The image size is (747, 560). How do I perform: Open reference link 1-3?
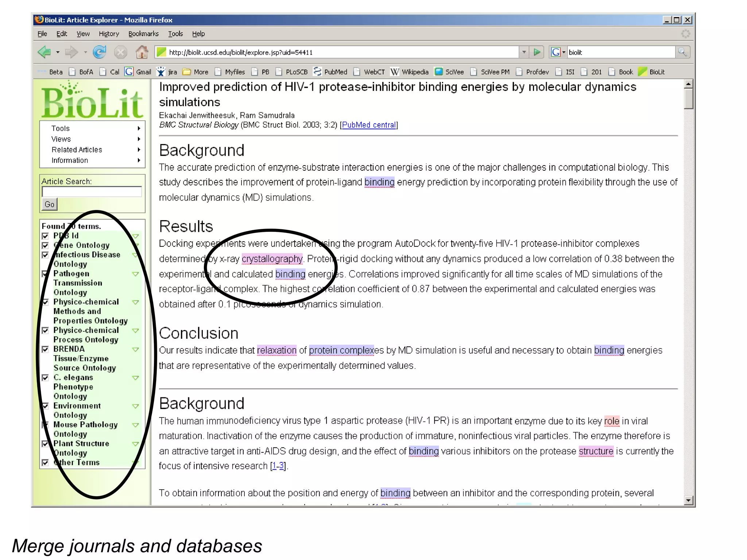[x=278, y=466]
